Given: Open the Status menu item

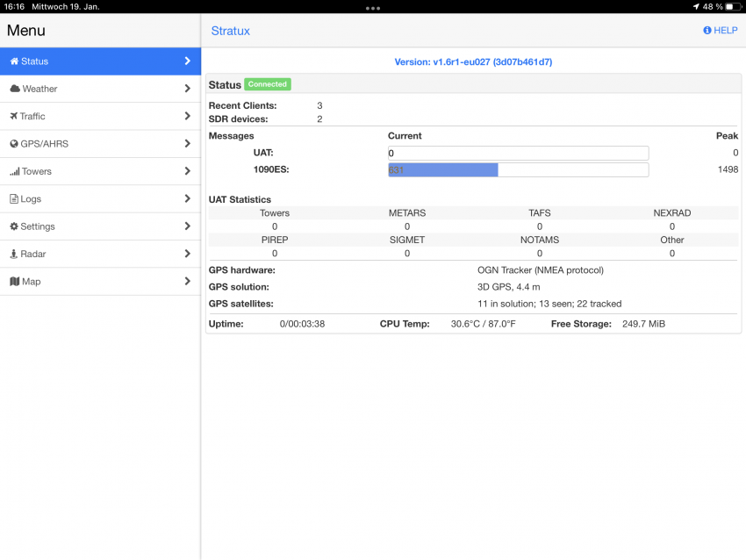Looking at the screenshot, I should point(100,61).
